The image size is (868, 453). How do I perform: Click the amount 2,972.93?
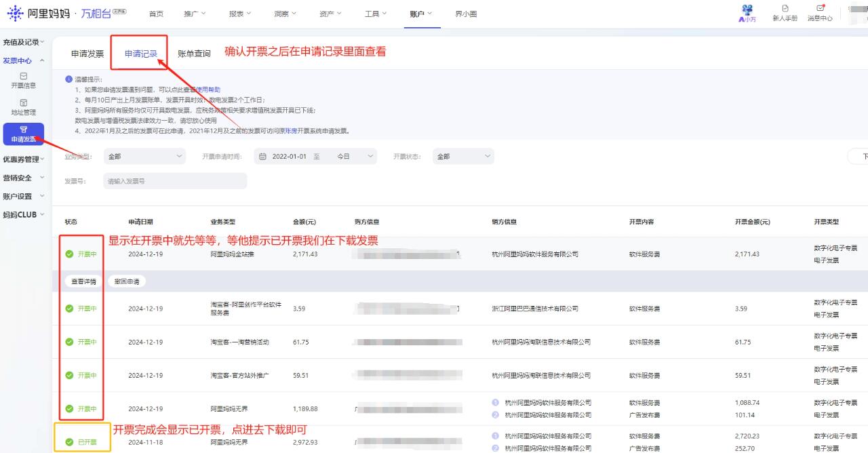(x=305, y=442)
